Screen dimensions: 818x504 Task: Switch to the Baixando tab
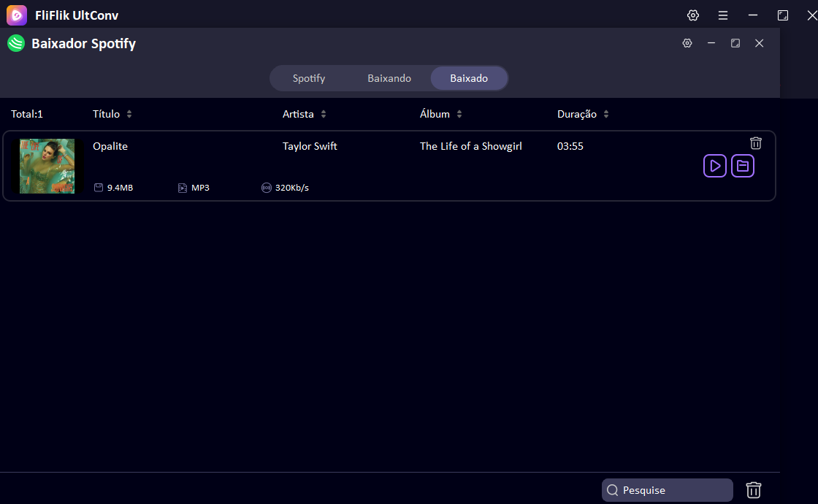pos(389,78)
